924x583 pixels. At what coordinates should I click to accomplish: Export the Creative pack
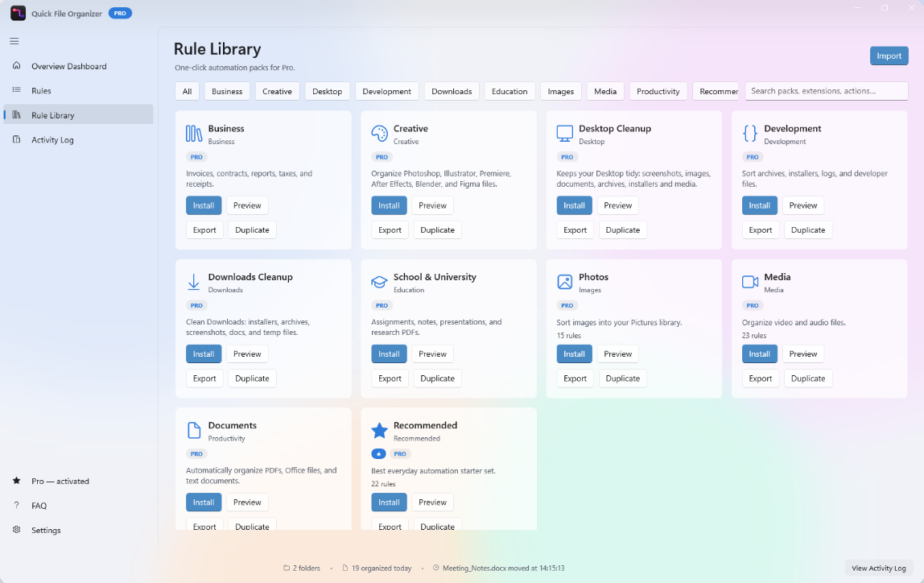pyautogui.click(x=390, y=230)
